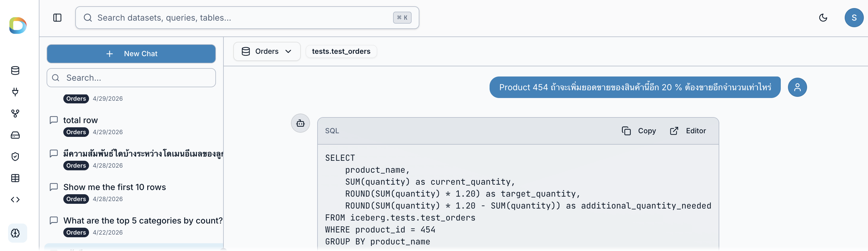Open the plug connections icon
868x251 pixels.
click(15, 92)
